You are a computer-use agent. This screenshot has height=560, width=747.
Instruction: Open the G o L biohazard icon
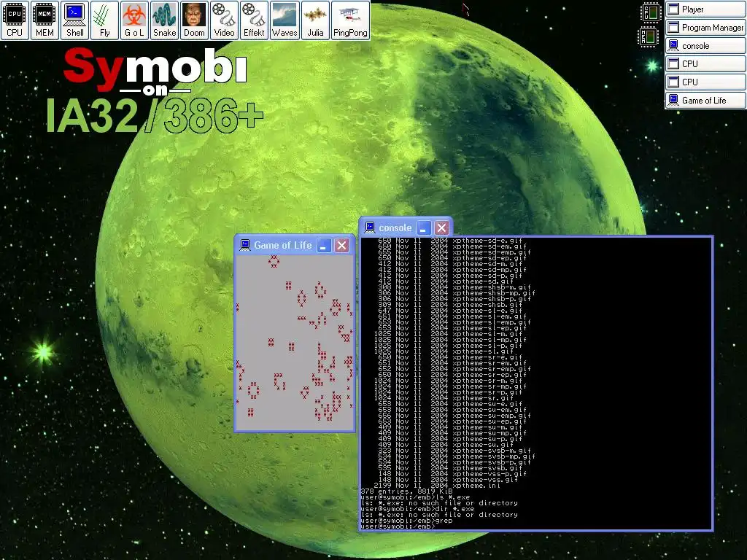click(x=134, y=20)
